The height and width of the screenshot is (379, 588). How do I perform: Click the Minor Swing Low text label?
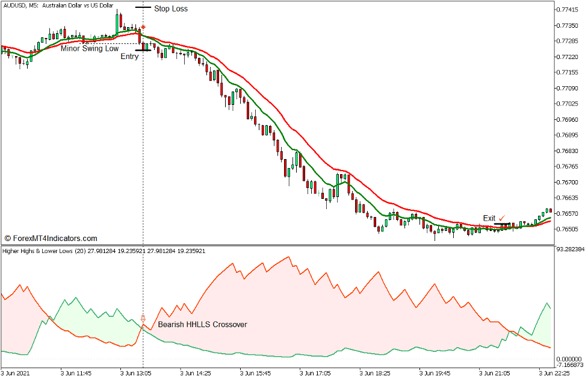tap(91, 48)
